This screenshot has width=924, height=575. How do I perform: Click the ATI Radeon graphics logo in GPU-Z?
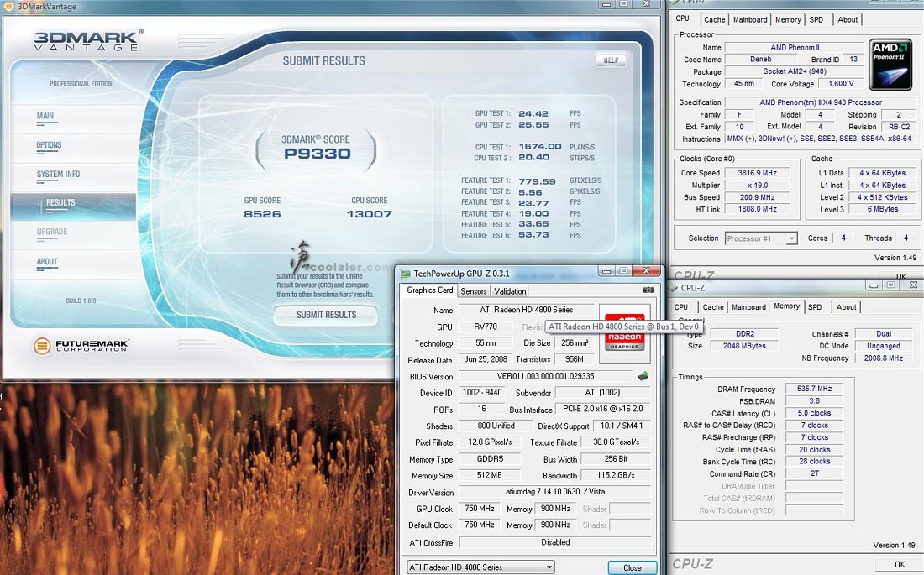[x=625, y=335]
